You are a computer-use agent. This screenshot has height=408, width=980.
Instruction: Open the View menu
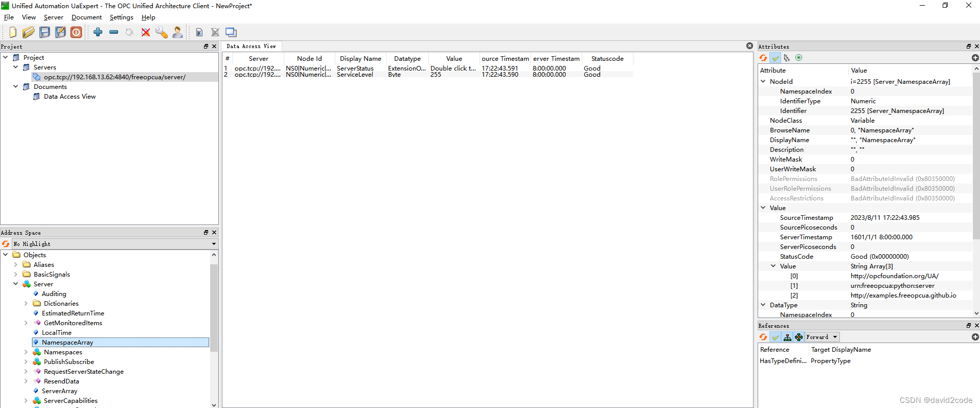29,17
